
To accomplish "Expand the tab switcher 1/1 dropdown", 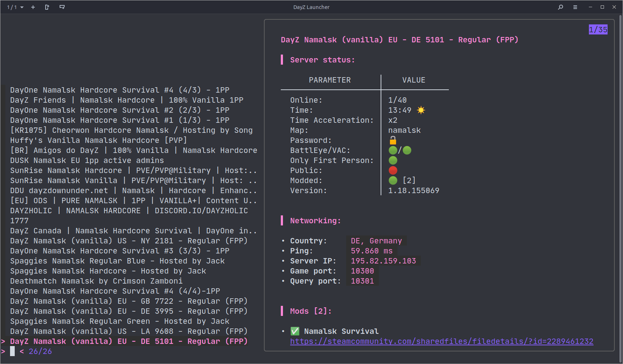I will [15, 7].
